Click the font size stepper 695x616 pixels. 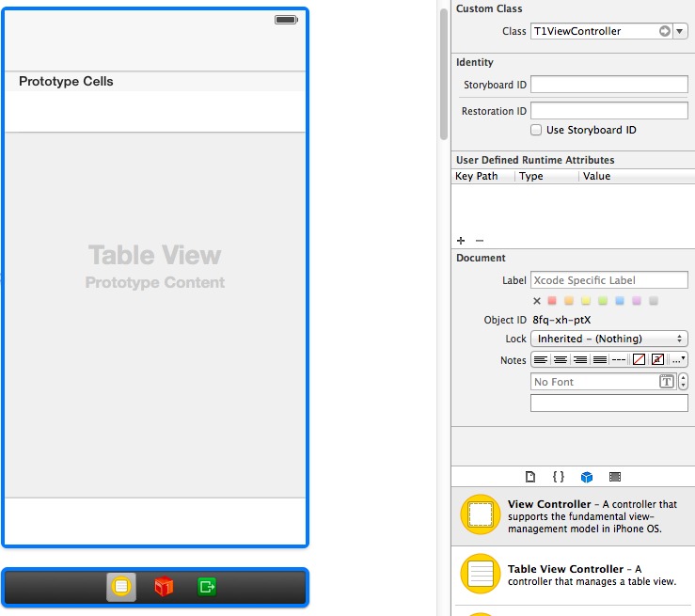coord(683,382)
